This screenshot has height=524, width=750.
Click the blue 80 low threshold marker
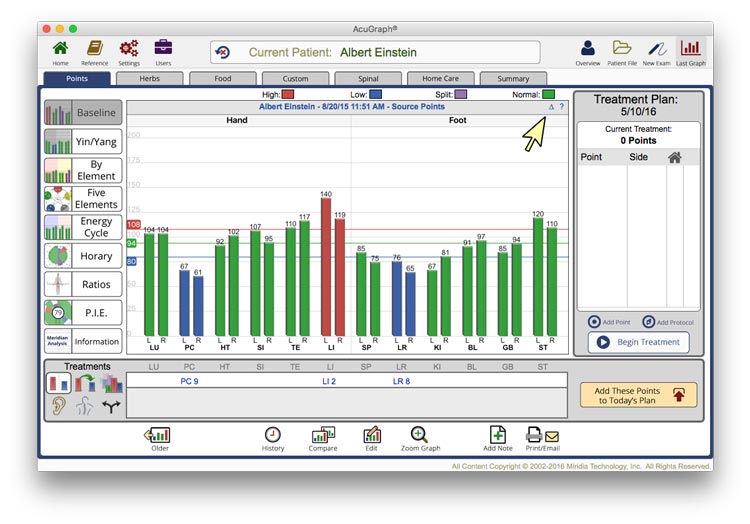coord(132,262)
